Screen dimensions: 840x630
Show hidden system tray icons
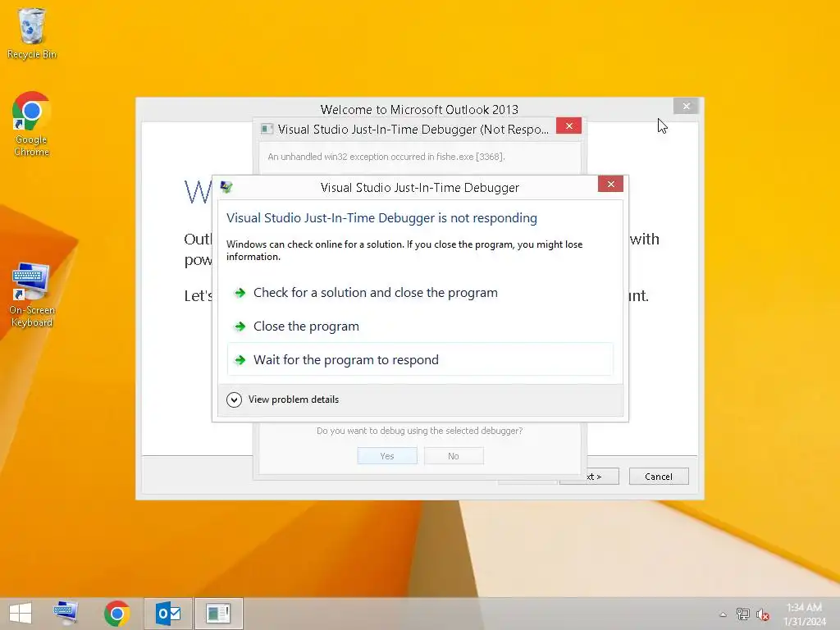pyautogui.click(x=723, y=614)
